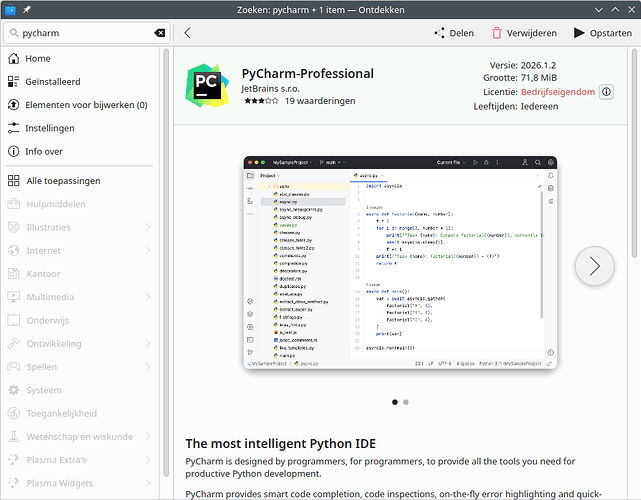Click the Alle toepassingen grid icon
This screenshot has height=500, width=641.
(x=13, y=181)
